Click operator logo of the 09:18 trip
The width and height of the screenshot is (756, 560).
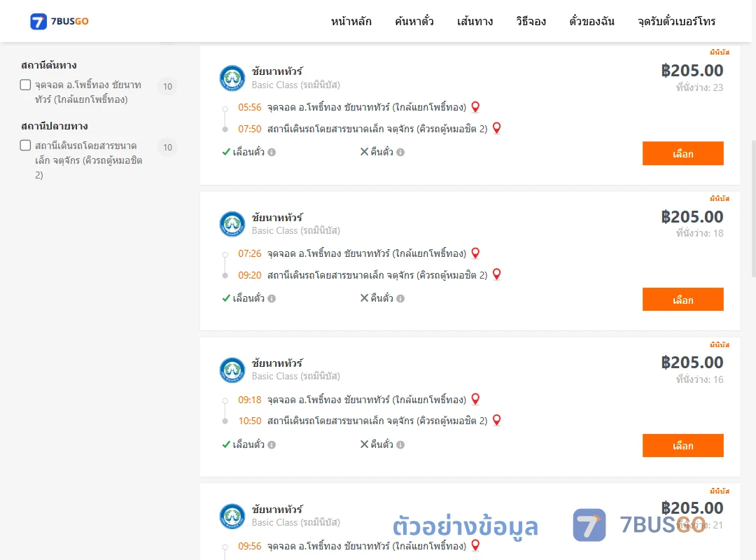tap(232, 370)
